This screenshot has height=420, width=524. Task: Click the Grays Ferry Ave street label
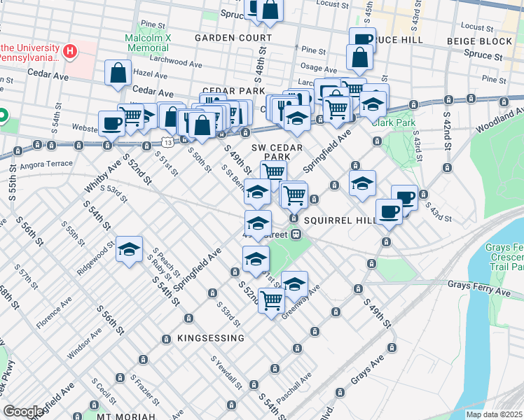pyautogui.click(x=479, y=289)
